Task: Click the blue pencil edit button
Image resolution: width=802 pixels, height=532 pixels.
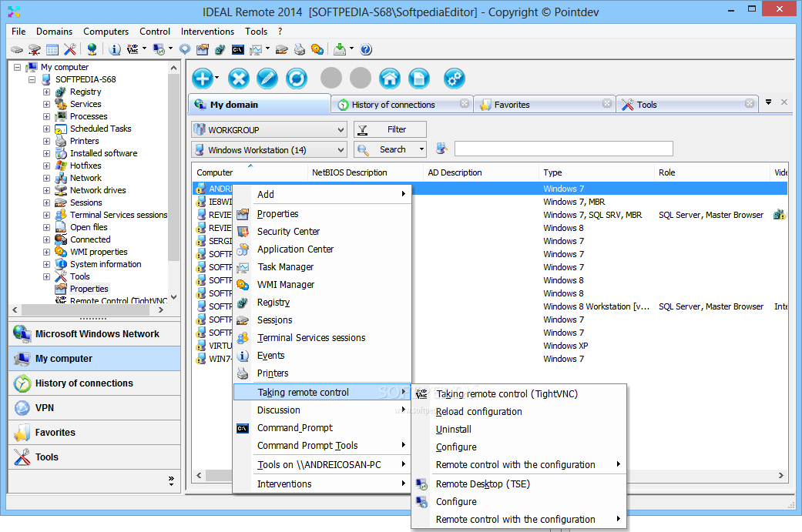Action: (267, 79)
